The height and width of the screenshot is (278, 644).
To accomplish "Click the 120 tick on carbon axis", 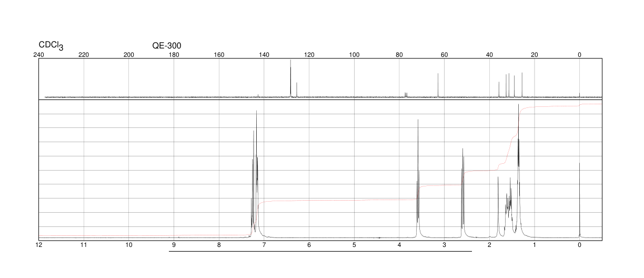I will click(309, 55).
